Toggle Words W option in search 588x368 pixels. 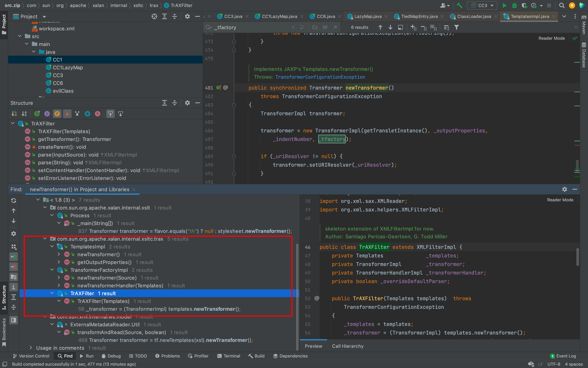pos(325,27)
